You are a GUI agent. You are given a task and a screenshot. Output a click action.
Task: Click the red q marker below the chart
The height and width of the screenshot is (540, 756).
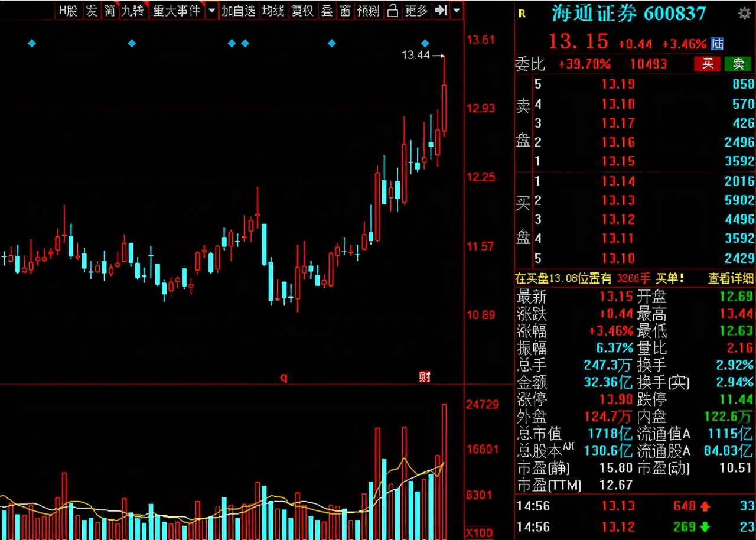[284, 378]
